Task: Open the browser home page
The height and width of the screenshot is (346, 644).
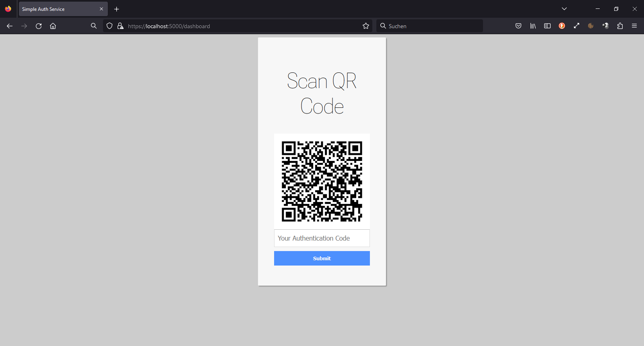Action: [53, 26]
